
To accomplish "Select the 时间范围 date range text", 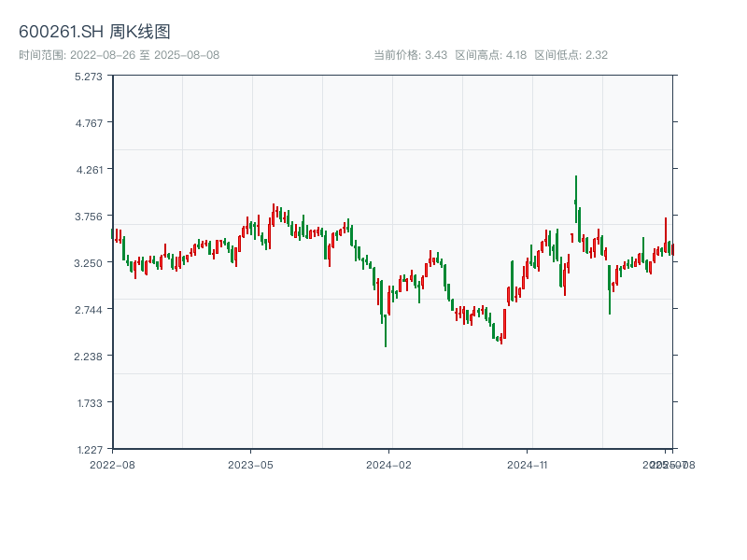I will (x=119, y=55).
